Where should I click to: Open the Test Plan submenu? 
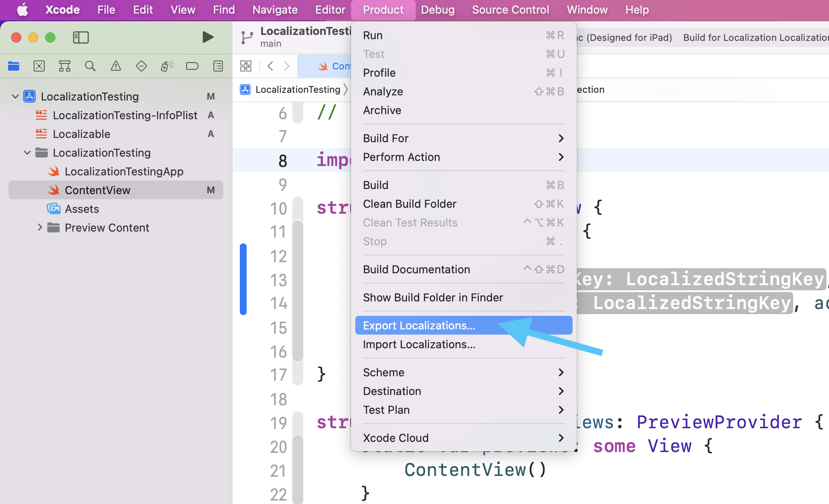[x=463, y=410]
